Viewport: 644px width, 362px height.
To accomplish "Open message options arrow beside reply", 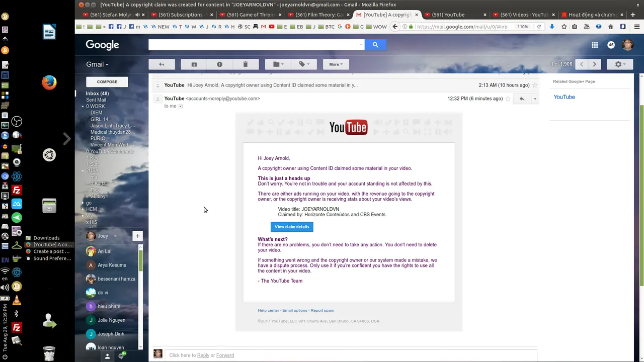I will coord(535,99).
